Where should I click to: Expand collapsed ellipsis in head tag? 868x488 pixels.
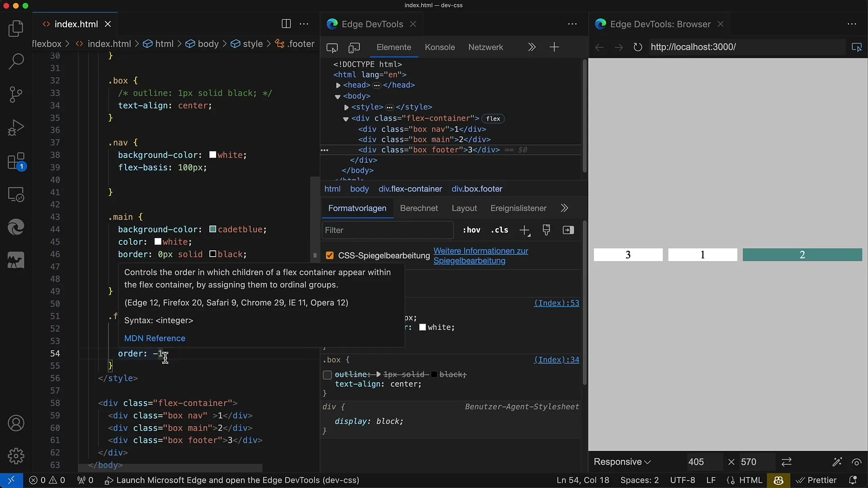(377, 85)
